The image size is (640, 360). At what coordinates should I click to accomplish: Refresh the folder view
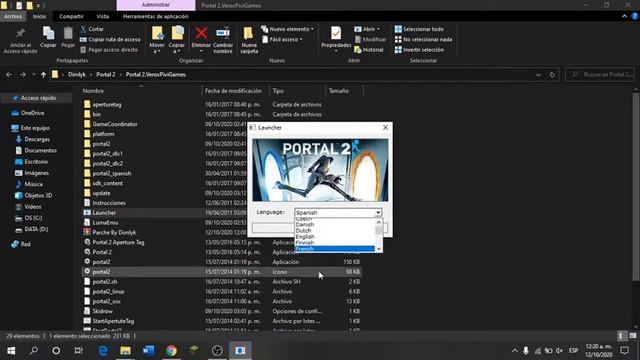click(552, 75)
